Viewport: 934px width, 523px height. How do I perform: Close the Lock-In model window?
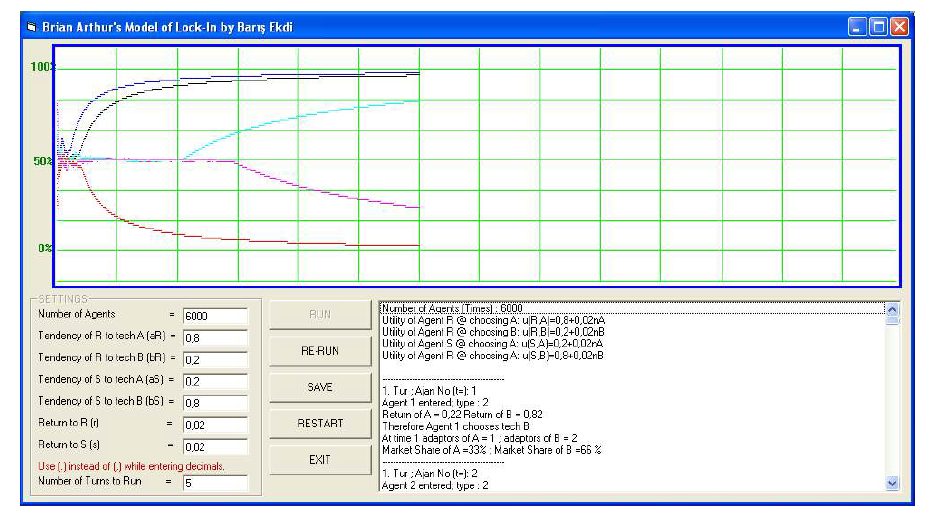(x=899, y=27)
